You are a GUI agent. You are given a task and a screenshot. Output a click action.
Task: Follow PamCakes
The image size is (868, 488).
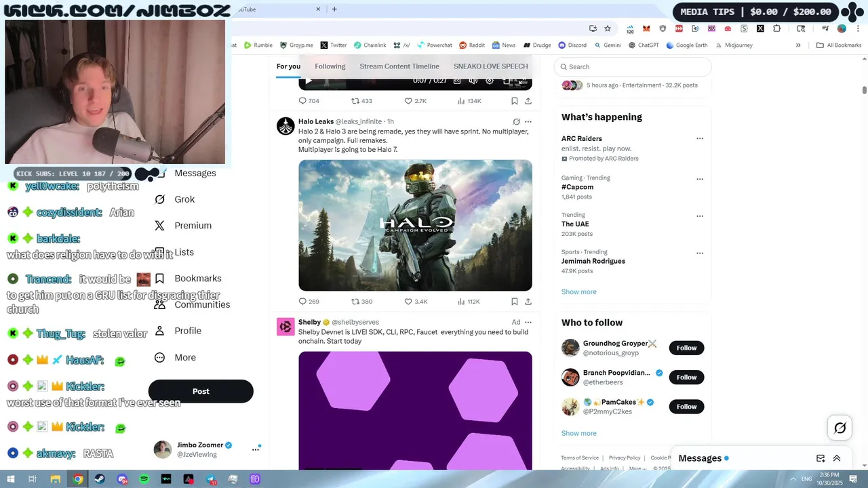[x=686, y=407]
